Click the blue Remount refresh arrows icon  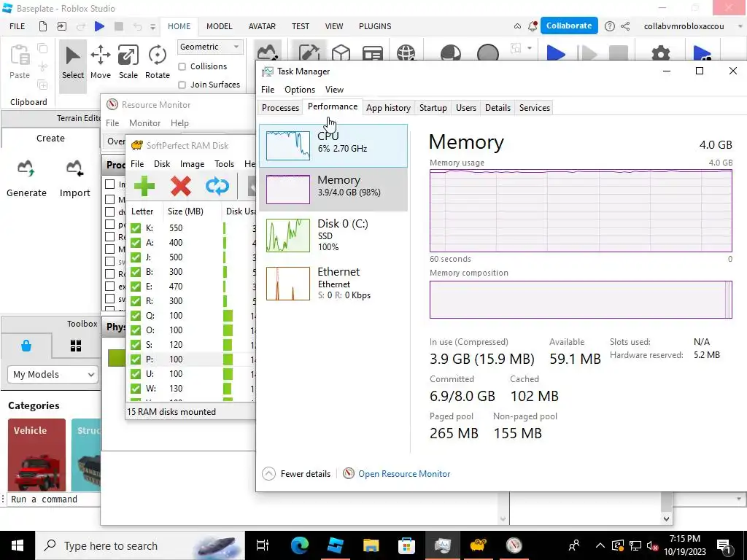pos(217,186)
